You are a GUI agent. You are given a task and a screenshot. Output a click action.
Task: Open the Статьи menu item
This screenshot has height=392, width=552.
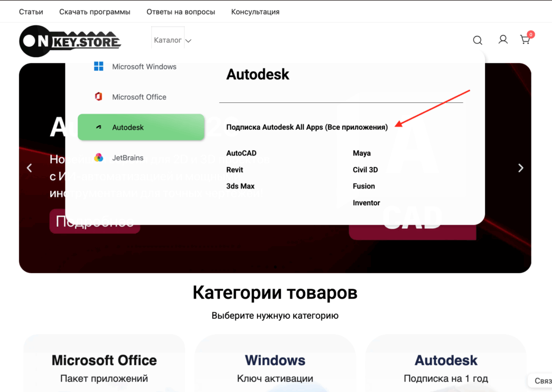coord(31,11)
